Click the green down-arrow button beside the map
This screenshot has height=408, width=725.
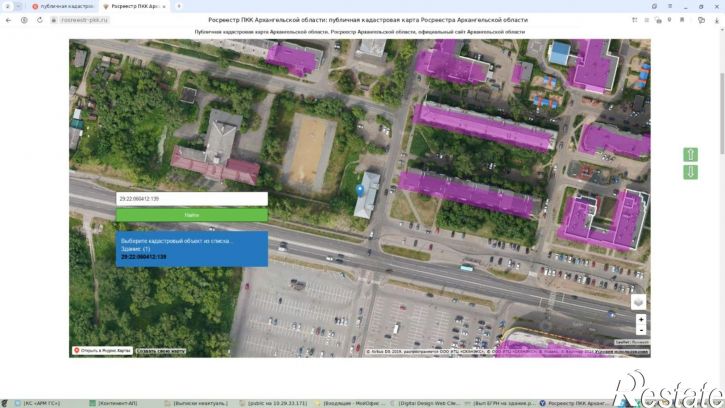point(690,172)
